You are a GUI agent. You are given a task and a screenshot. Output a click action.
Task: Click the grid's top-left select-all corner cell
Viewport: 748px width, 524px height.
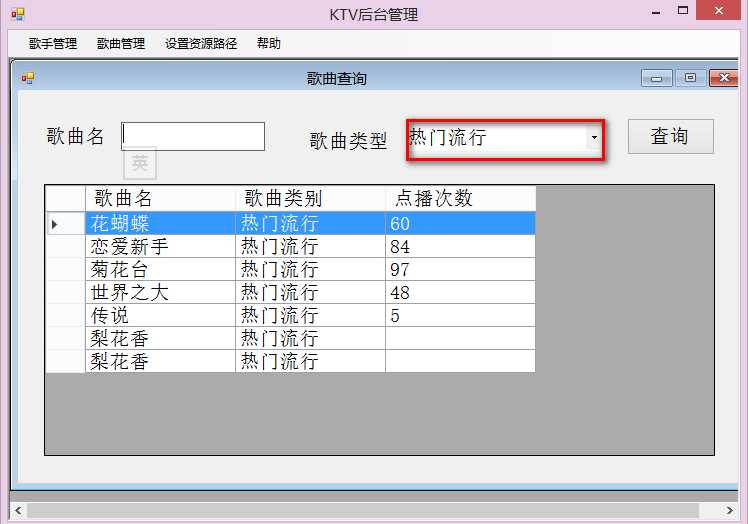coord(65,199)
